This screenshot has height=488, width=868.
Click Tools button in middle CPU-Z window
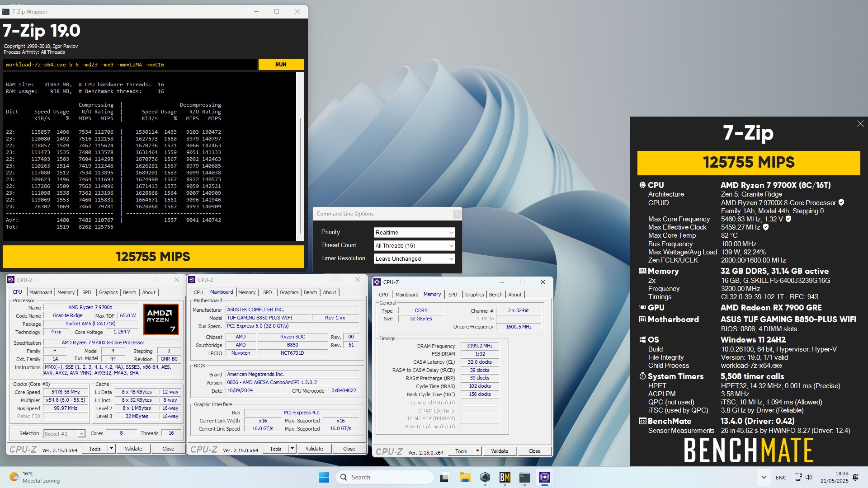[276, 449]
